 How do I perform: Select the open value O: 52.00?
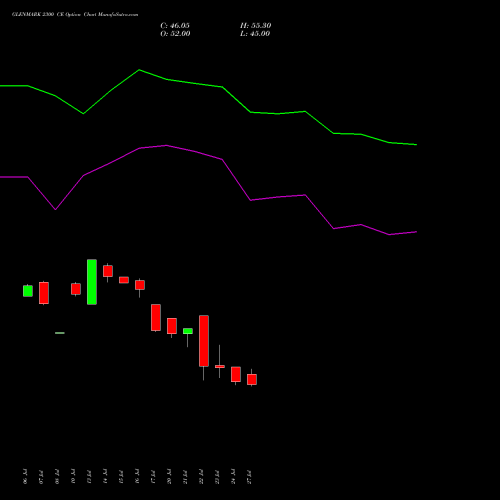tap(175, 34)
